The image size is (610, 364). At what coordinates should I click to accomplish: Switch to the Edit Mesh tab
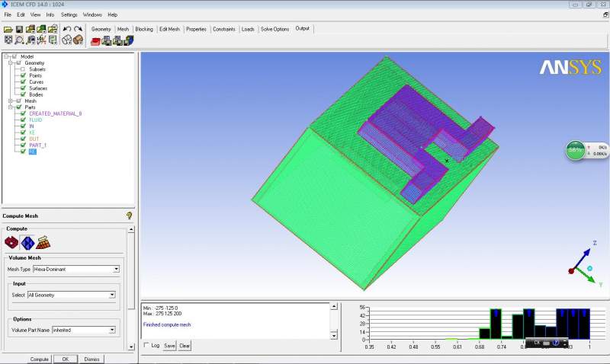pos(169,29)
